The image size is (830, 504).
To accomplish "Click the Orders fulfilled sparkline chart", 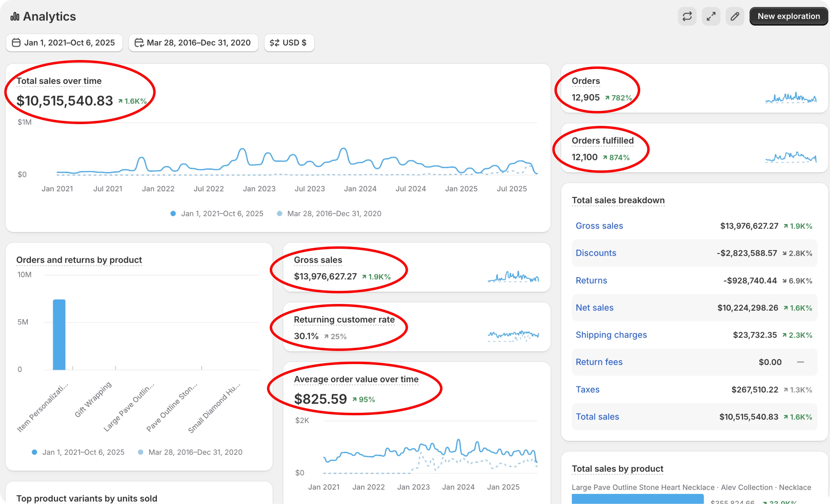I will [791, 157].
